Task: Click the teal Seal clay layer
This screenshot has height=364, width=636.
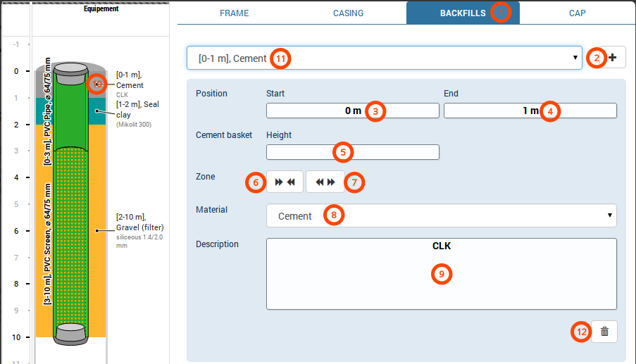Action: pyautogui.click(x=97, y=111)
